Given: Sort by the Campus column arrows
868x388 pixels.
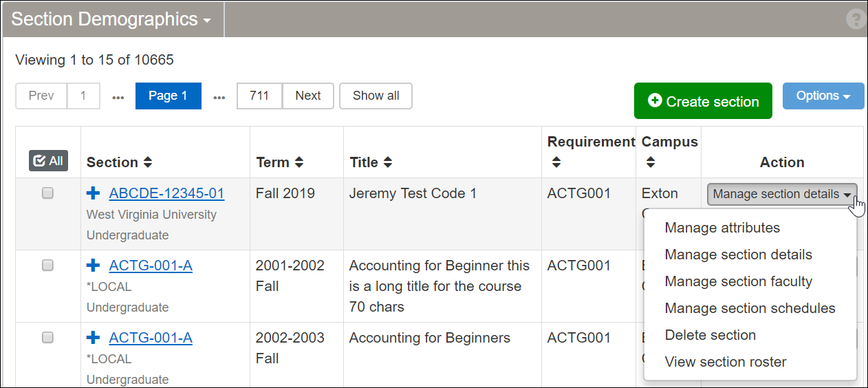Looking at the screenshot, I should (x=651, y=164).
